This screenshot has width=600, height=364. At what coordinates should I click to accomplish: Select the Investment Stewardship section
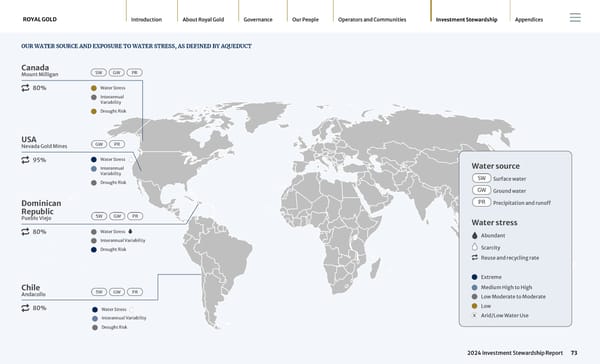pos(466,20)
